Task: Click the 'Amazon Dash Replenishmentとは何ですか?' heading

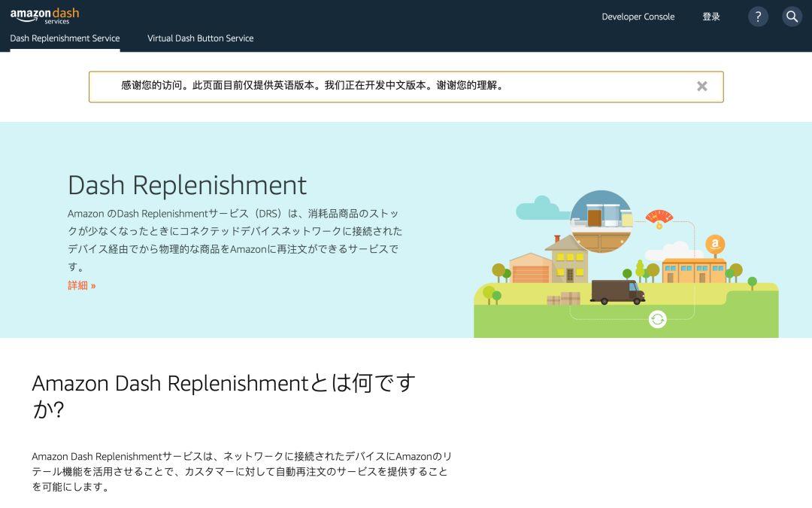Action: (223, 396)
